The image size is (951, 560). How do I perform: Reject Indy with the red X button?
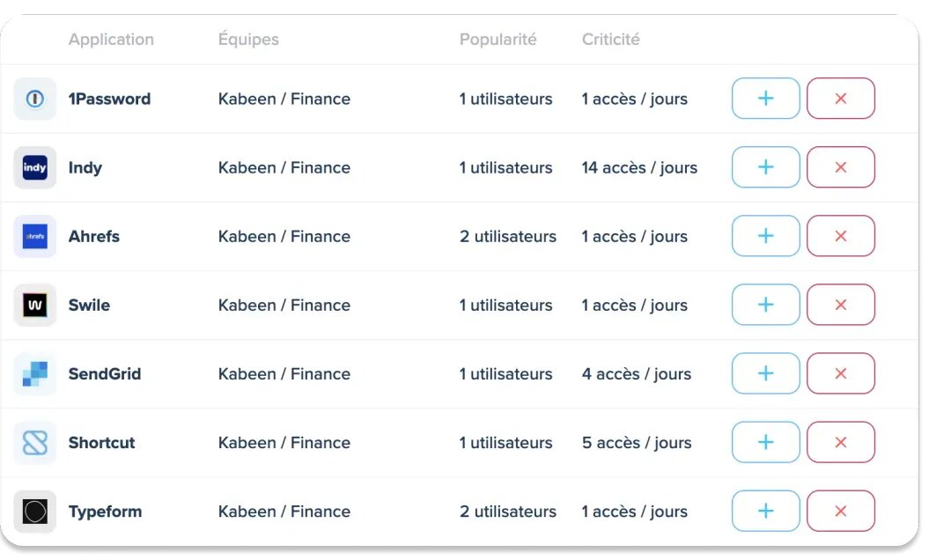840,167
